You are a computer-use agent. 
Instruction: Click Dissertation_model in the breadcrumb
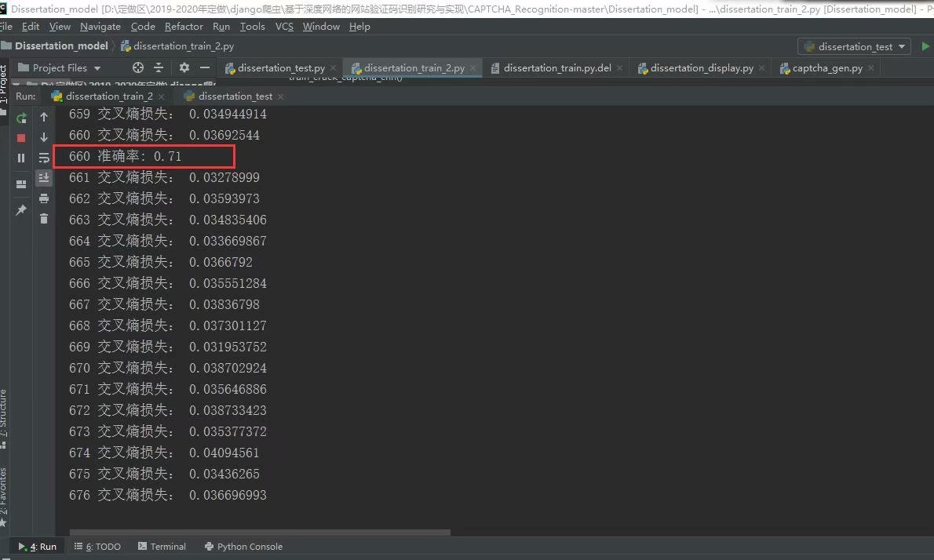pyautogui.click(x=61, y=45)
